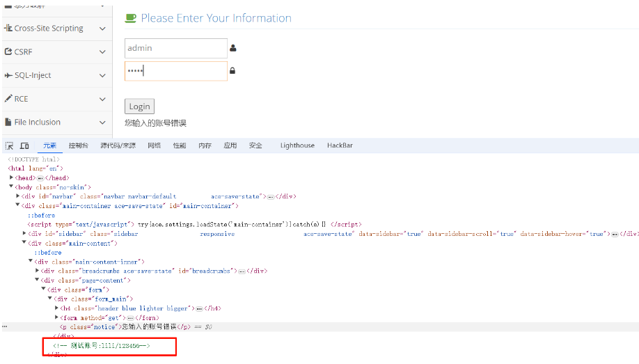Image resolution: width=639 pixels, height=364 pixels.
Task: Click the 您输入的账号错误 notice under Login
Action: (x=155, y=123)
